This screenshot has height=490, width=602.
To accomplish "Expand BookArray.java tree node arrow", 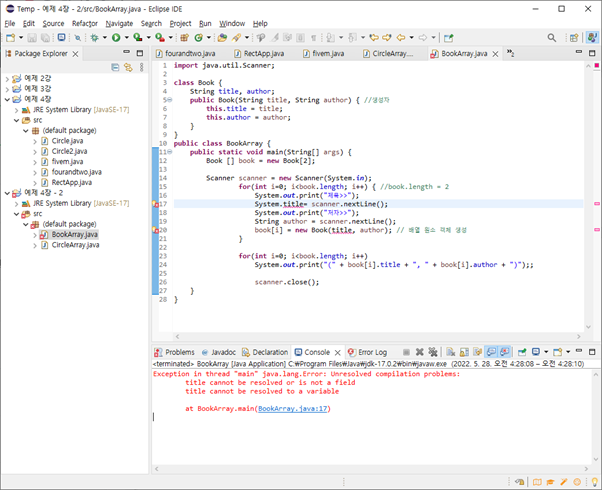I will (35, 235).
